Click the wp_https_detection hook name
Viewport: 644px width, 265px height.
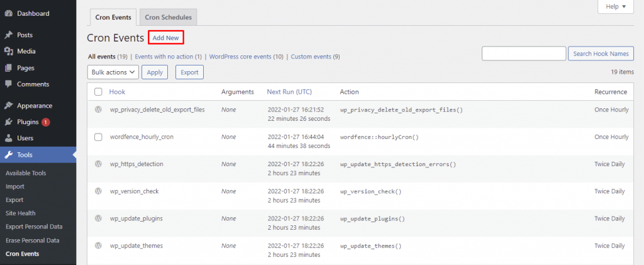136,164
